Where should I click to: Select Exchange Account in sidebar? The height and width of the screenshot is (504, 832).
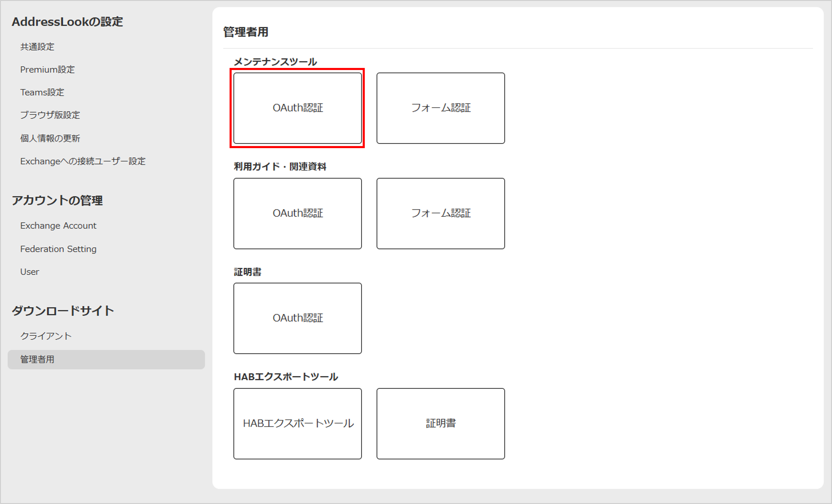(58, 225)
